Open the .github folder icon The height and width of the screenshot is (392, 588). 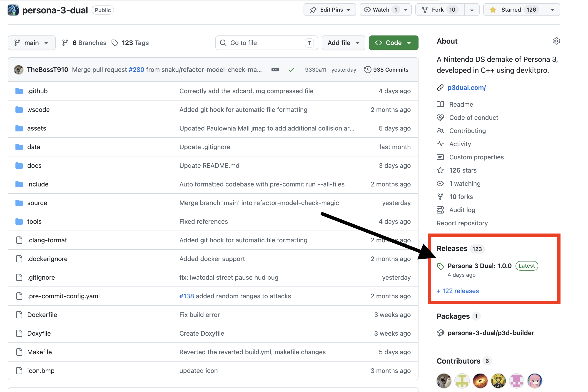(x=19, y=91)
